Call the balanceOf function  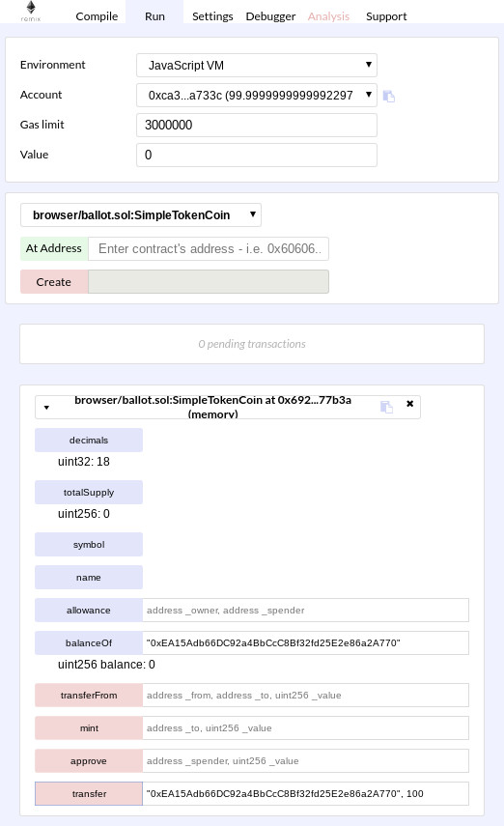[x=89, y=643]
